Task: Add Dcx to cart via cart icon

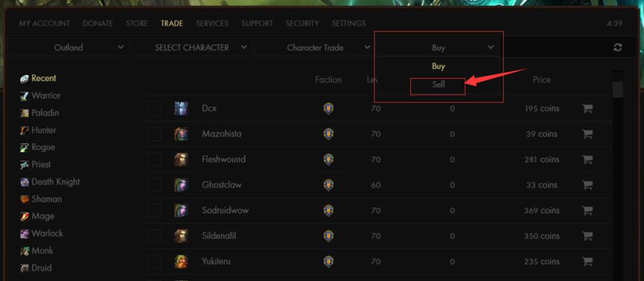Action: pos(588,109)
